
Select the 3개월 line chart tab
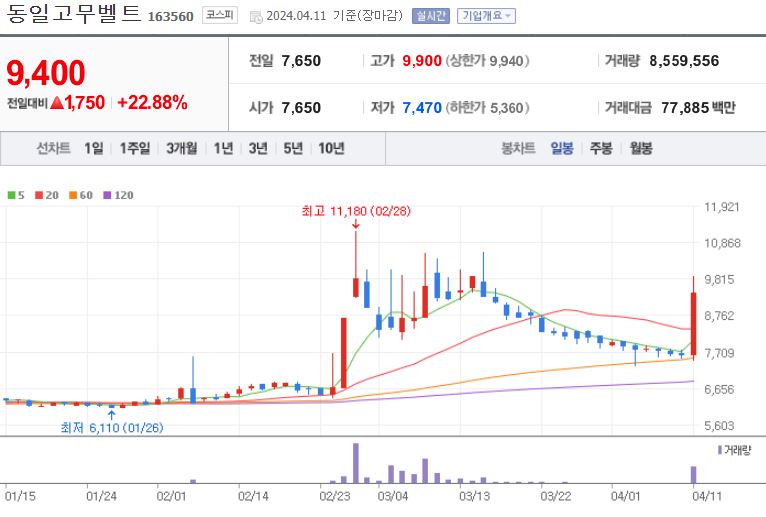(182, 148)
